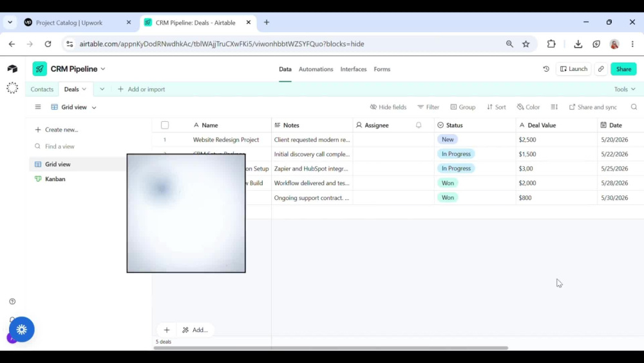Open the Forms tab
This screenshot has height=363, width=644.
coord(382,69)
